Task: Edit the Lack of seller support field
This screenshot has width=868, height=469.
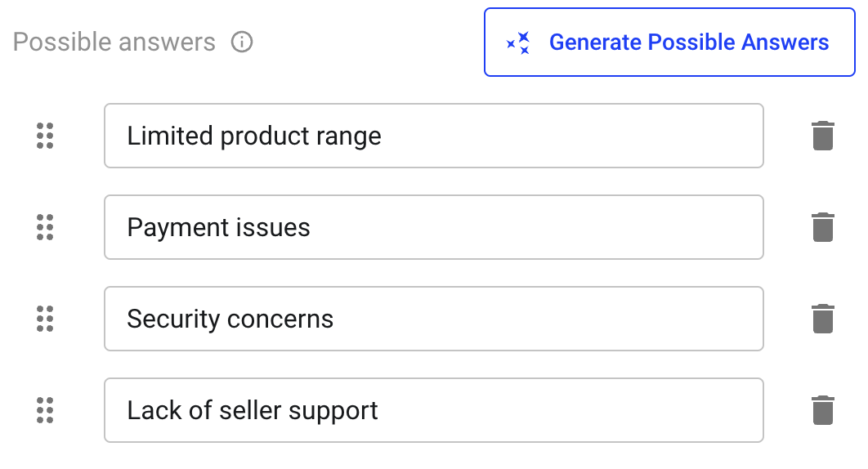Action: (x=434, y=410)
